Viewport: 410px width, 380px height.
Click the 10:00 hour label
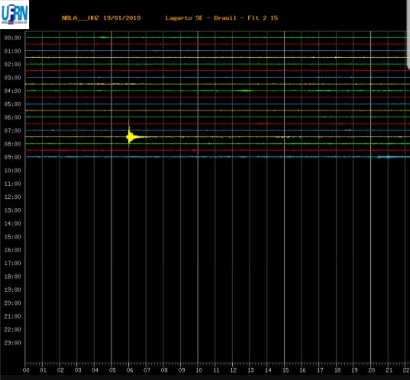click(13, 170)
